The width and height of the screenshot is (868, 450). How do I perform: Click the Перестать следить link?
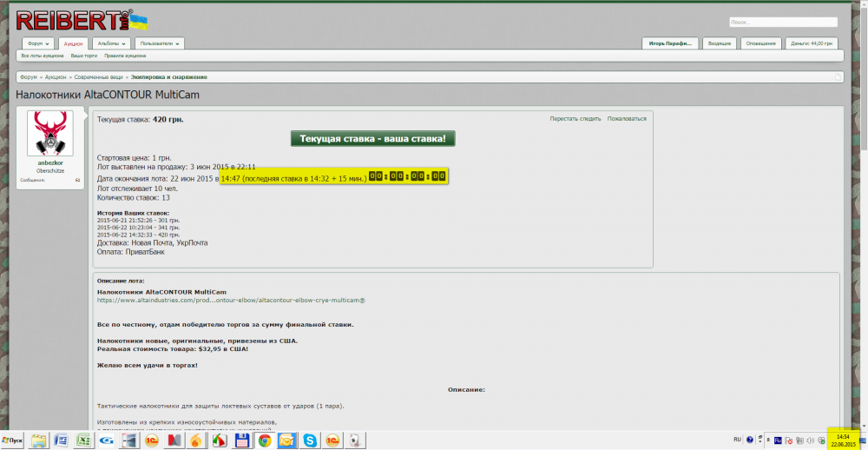tap(575, 119)
